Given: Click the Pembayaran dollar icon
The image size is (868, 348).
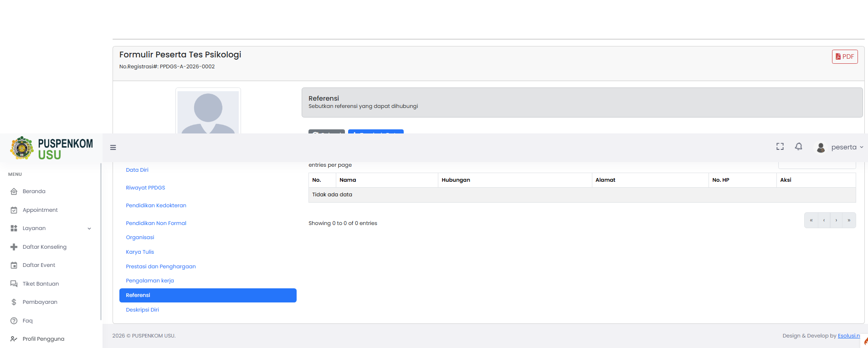Looking at the screenshot, I should click(x=14, y=302).
